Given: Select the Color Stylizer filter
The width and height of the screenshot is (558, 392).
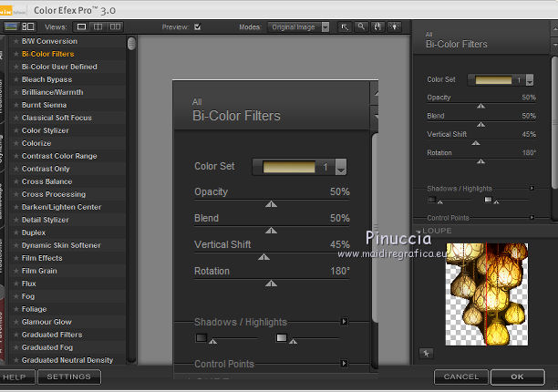Looking at the screenshot, I should [46, 130].
